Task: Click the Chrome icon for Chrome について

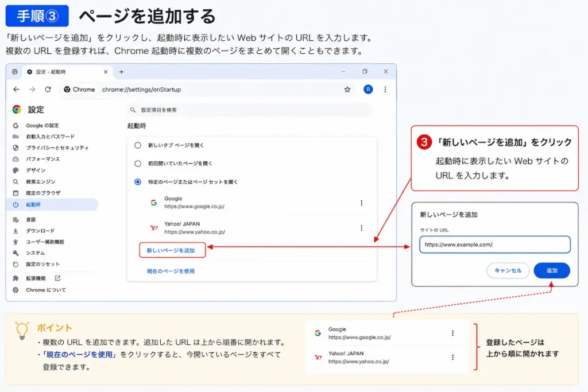Action: 16,290
